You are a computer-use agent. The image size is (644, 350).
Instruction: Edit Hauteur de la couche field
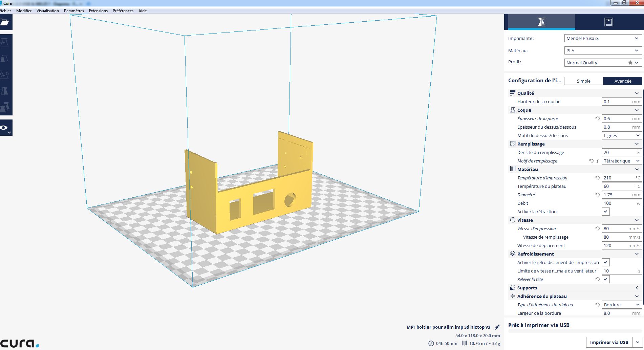(622, 102)
